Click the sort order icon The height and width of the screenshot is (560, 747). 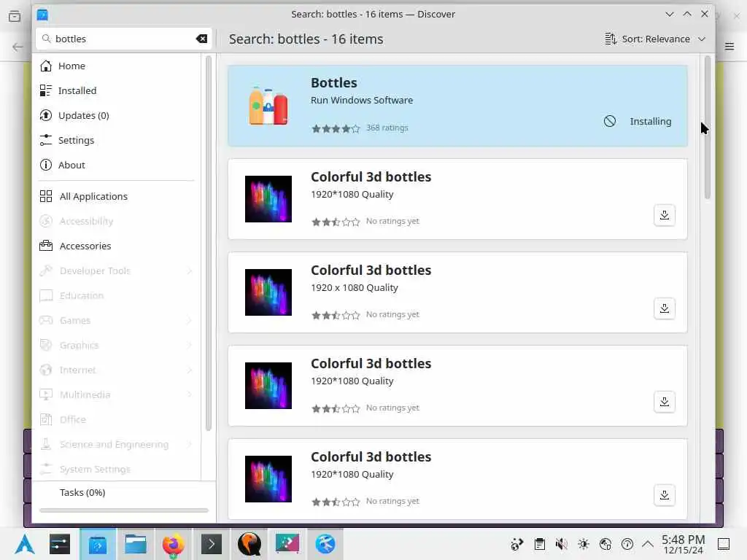pyautogui.click(x=611, y=39)
